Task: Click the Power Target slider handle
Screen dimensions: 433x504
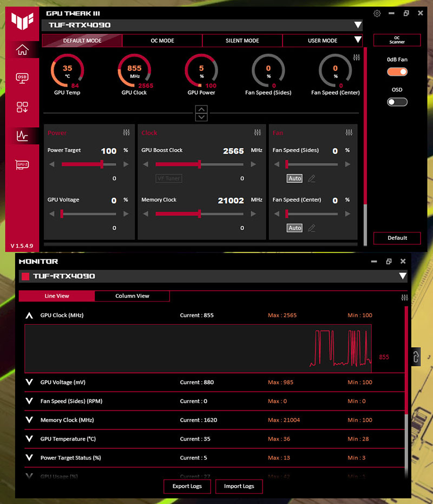Action: tap(102, 164)
